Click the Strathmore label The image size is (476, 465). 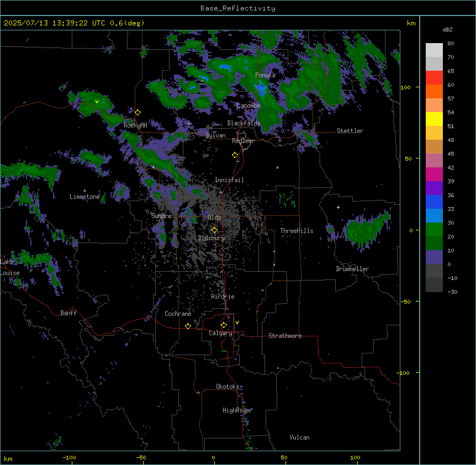click(285, 336)
